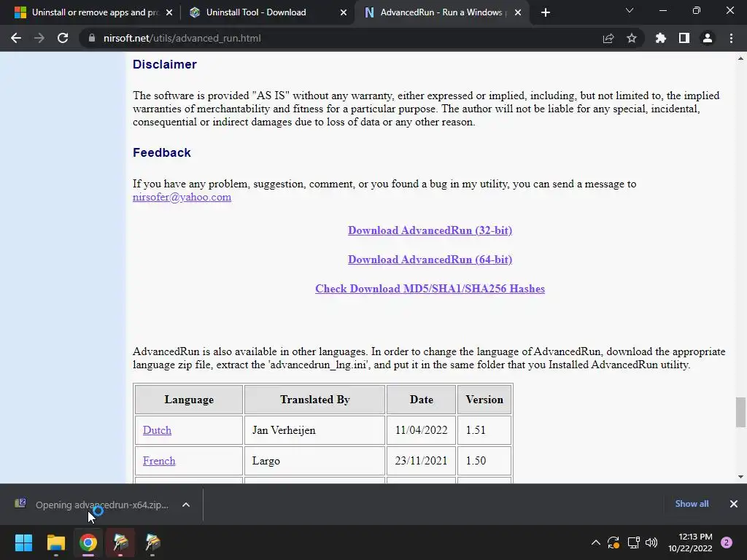Select Largo translator cell
747x560 pixels.
point(314,461)
